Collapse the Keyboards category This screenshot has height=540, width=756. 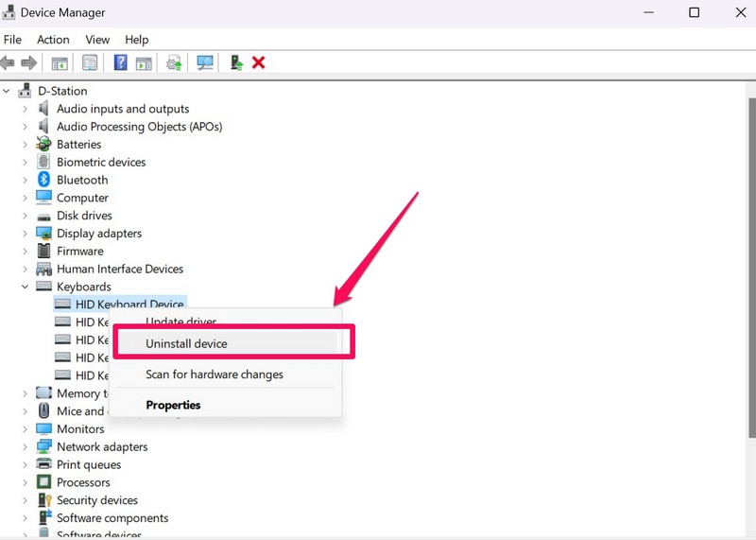[26, 287]
